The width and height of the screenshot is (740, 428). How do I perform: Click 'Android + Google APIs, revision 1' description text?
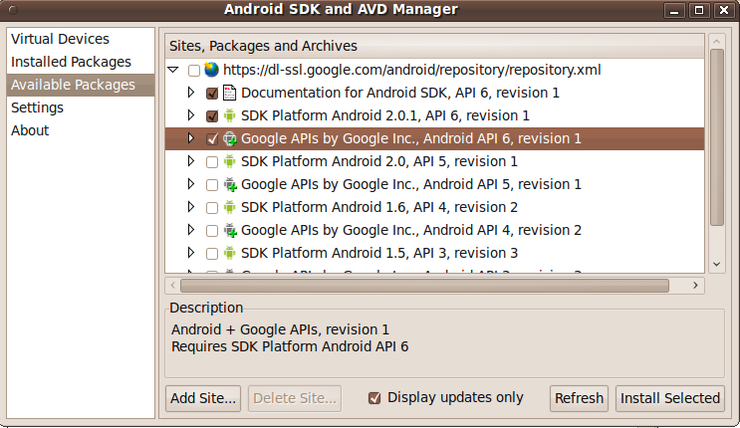(280, 329)
